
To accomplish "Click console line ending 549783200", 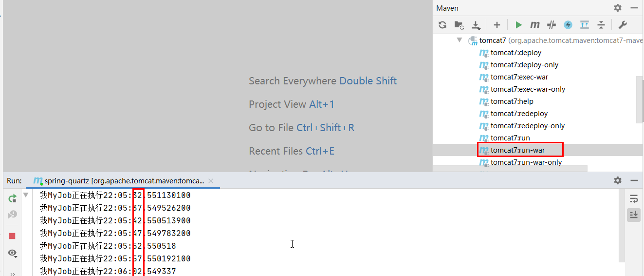I will pos(115,234).
